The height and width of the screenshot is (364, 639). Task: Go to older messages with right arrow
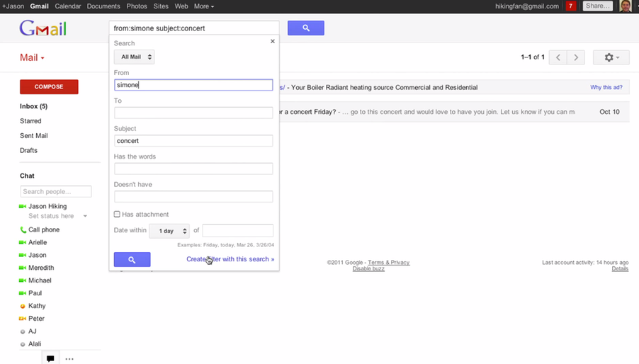point(576,57)
